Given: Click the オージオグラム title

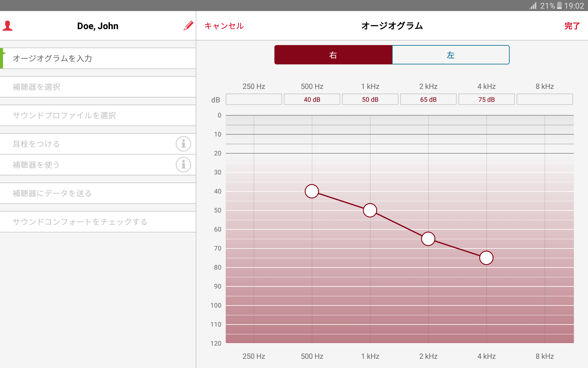Looking at the screenshot, I should click(x=392, y=26).
